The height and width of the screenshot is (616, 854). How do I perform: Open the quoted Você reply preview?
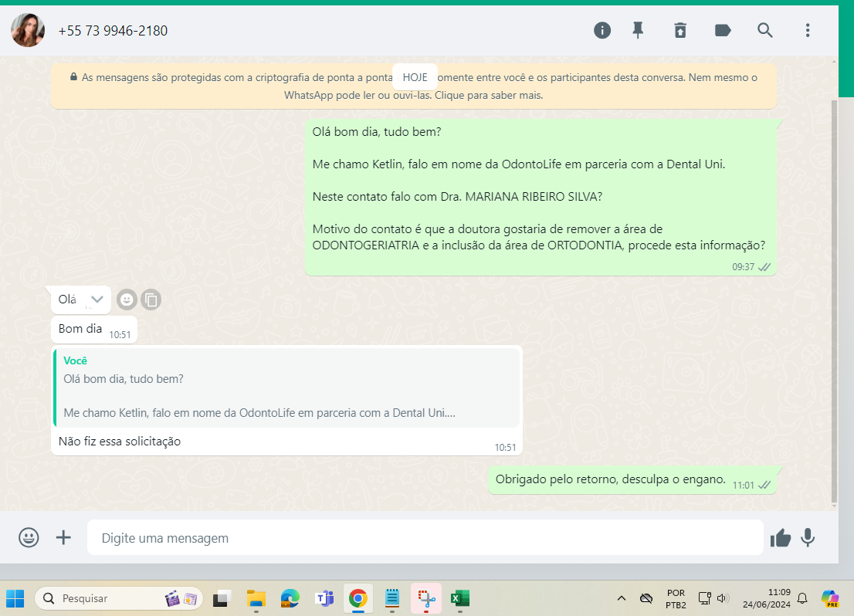[286, 388]
